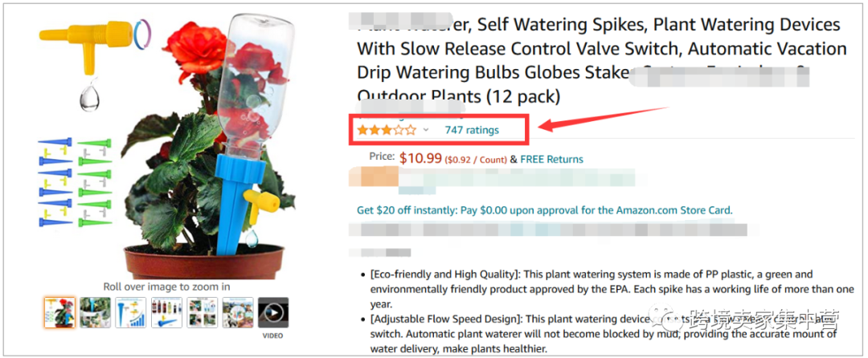Open the four-photo grid thumbnail
This screenshot has height=358, width=868.
(x=202, y=312)
